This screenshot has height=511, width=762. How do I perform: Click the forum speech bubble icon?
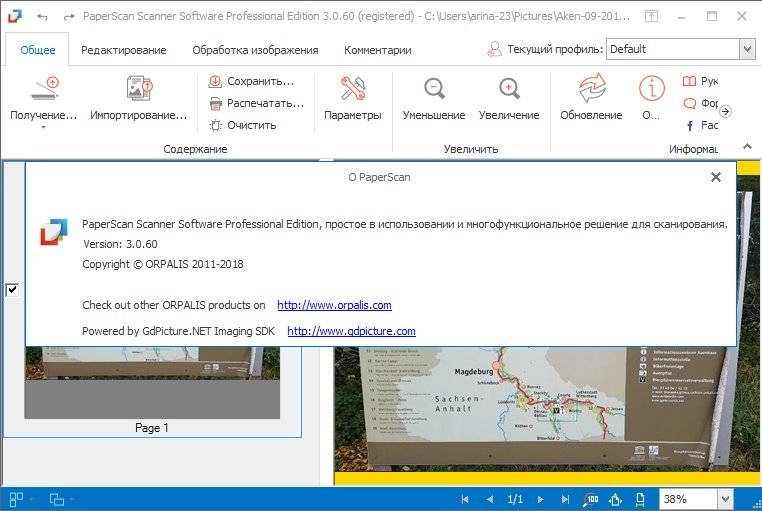coord(690,103)
